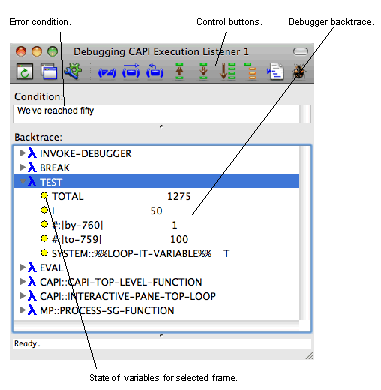
Task: Select the |by-760| variable row
Action: [156, 225]
